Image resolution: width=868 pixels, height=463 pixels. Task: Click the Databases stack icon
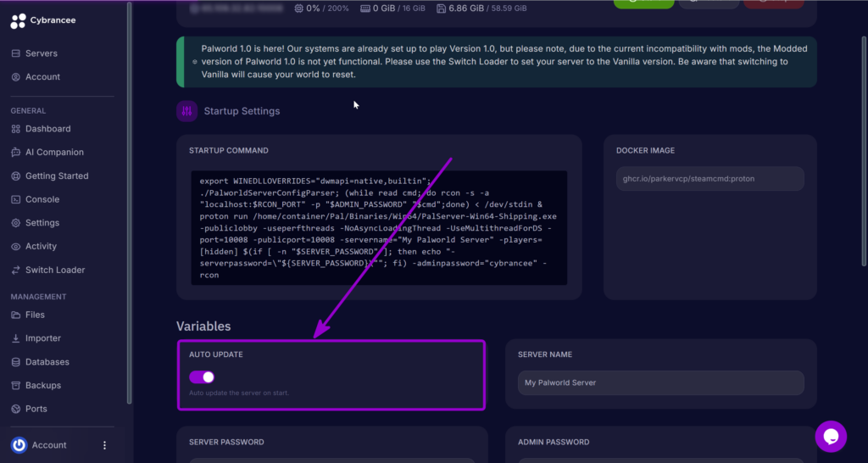[x=15, y=362]
